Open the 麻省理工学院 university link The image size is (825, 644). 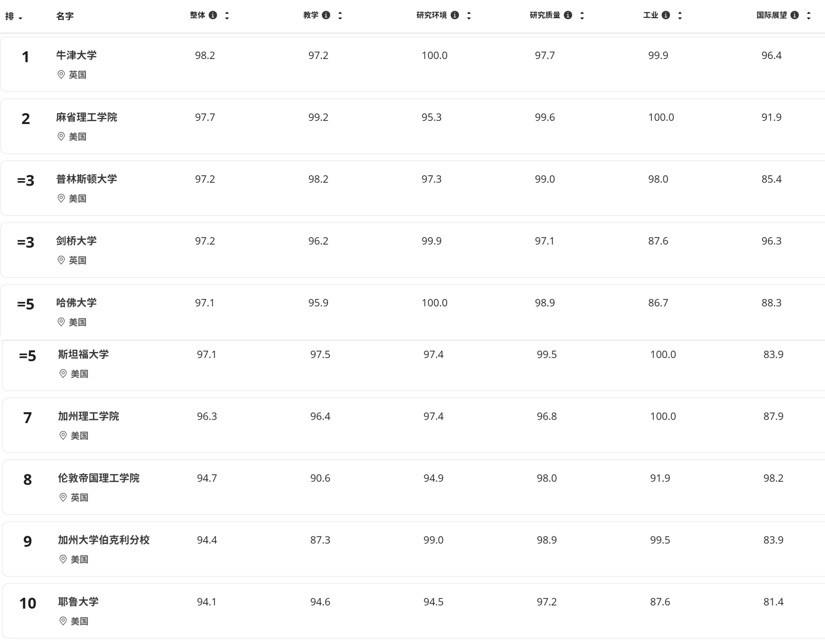(x=86, y=117)
